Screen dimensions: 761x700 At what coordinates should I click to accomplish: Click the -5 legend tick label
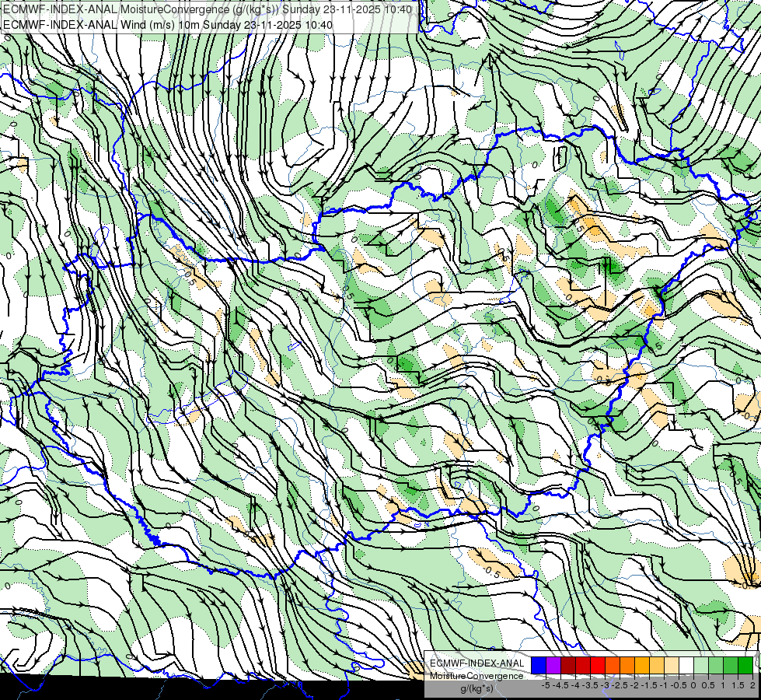coord(546,686)
